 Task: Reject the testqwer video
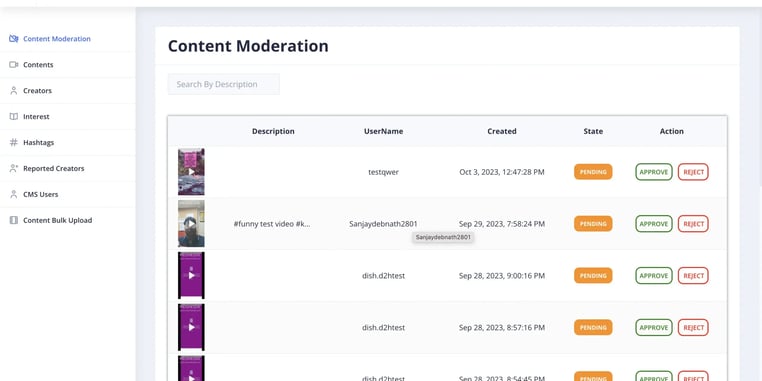(693, 172)
